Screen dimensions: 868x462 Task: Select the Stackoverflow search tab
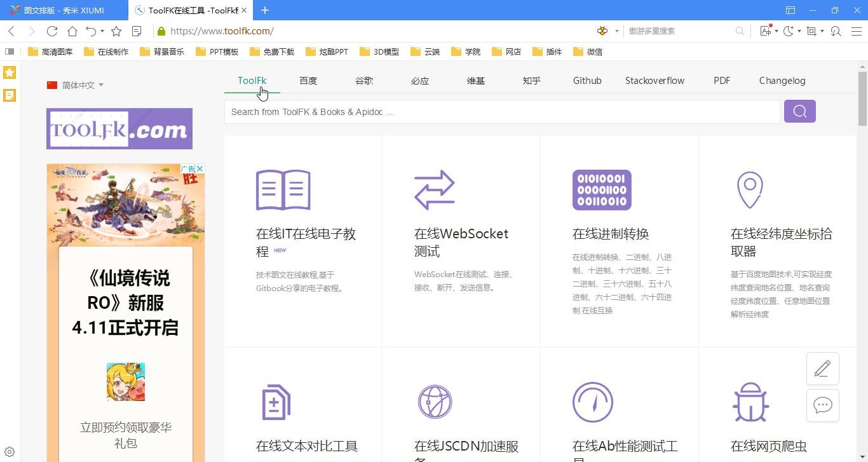pos(654,81)
